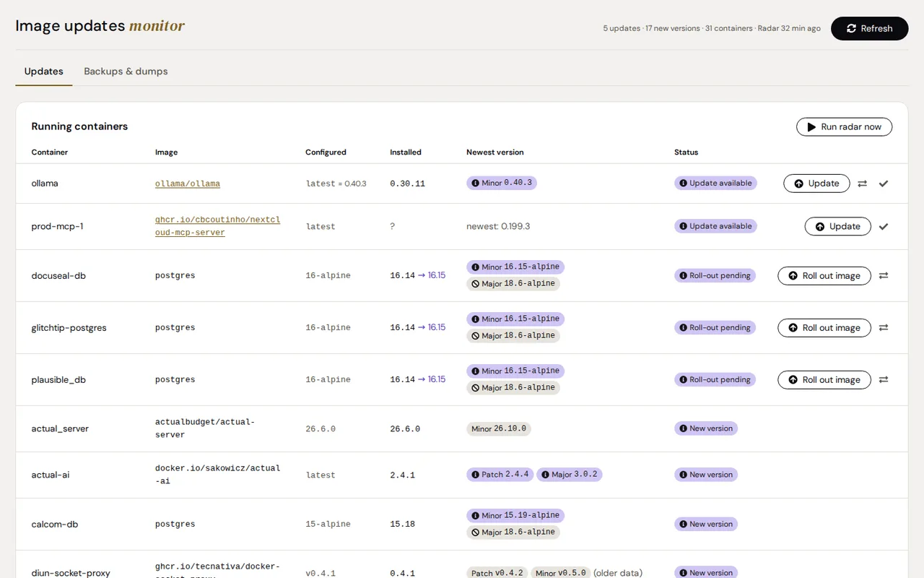Click swap arrows icon in plausible_db row

pos(884,379)
